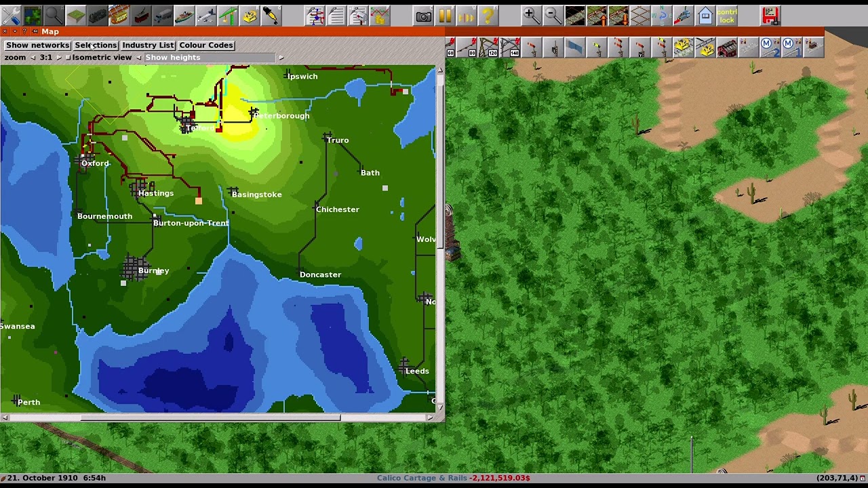This screenshot has width=868, height=488.
Task: Click the Burton-upon-Trent label
Action: (x=191, y=223)
